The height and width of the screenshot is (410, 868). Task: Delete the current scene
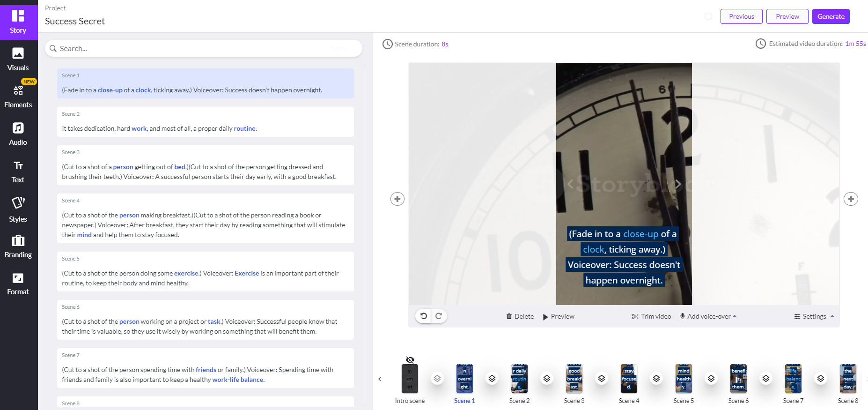coord(520,316)
